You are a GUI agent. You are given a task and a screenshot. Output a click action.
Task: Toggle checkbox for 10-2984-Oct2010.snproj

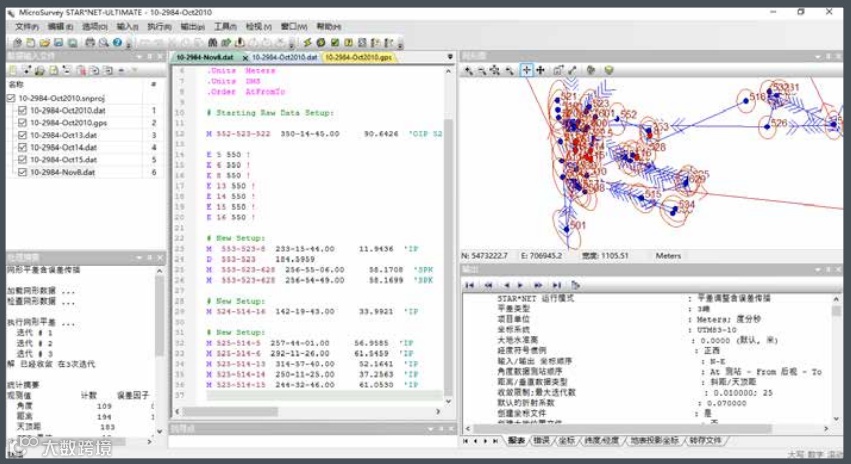11,98
